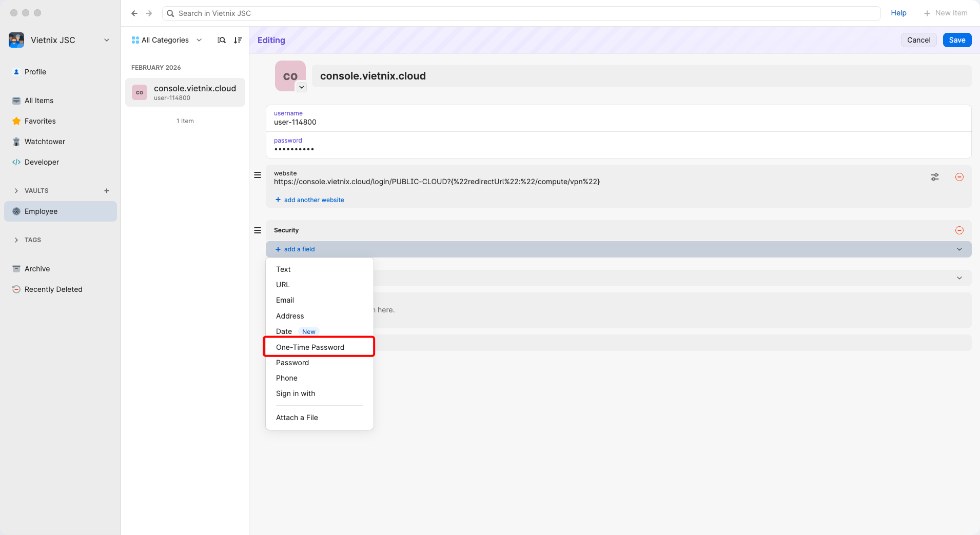Open Favorites from the sidebar

click(x=40, y=121)
